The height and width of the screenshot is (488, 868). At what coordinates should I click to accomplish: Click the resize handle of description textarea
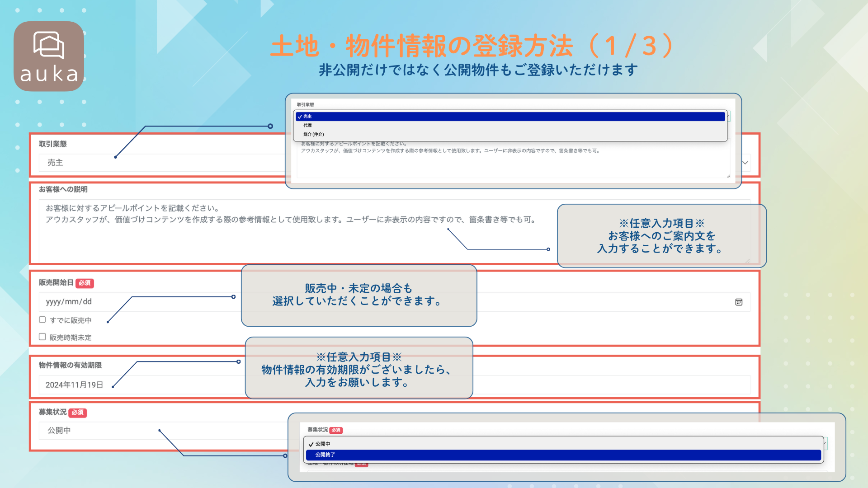click(747, 260)
